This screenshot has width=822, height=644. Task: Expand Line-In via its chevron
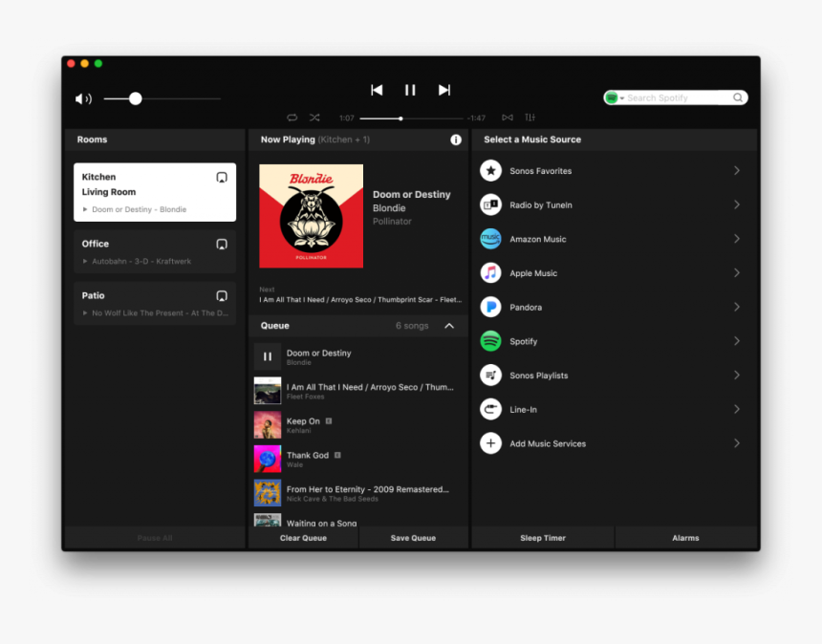tap(737, 409)
